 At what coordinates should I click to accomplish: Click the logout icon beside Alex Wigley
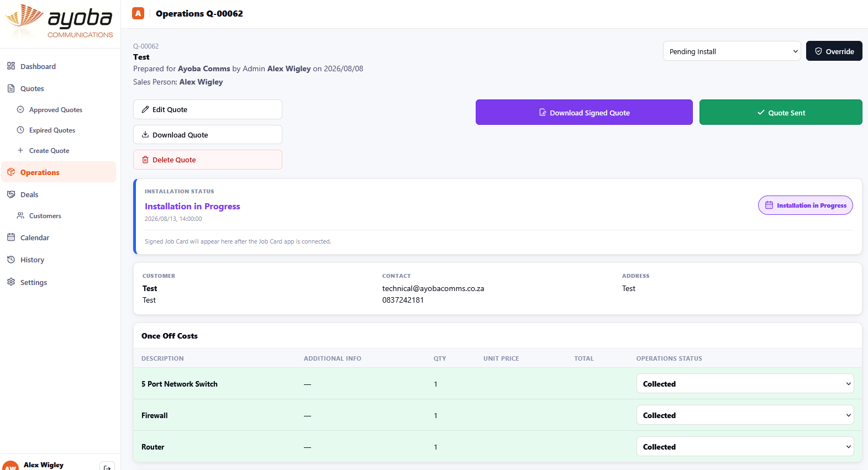coord(107,467)
